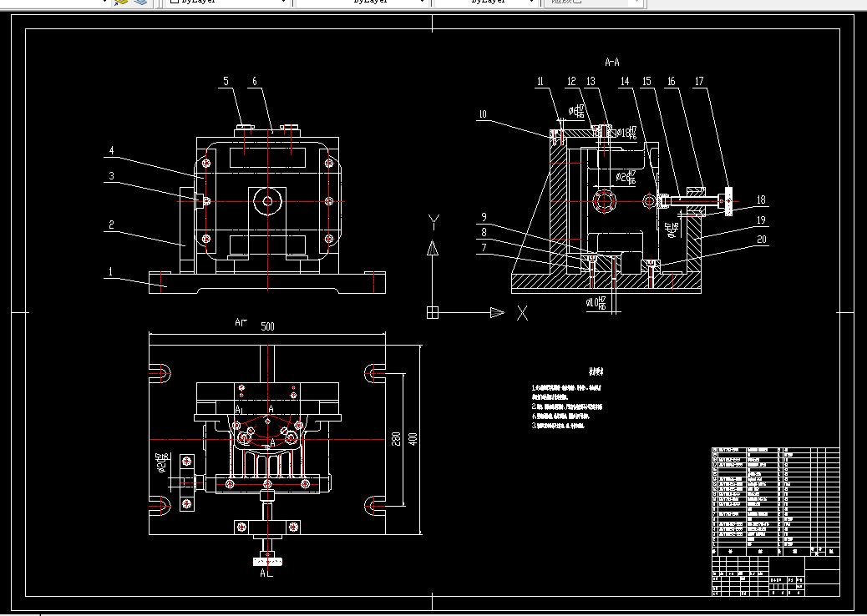Select part balloon number 9

click(x=484, y=217)
